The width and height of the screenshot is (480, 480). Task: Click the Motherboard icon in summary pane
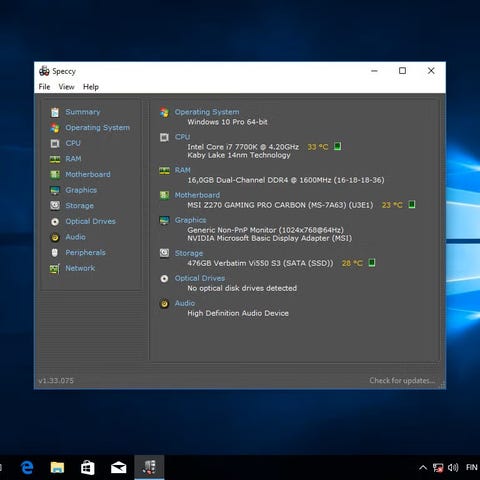(164, 195)
